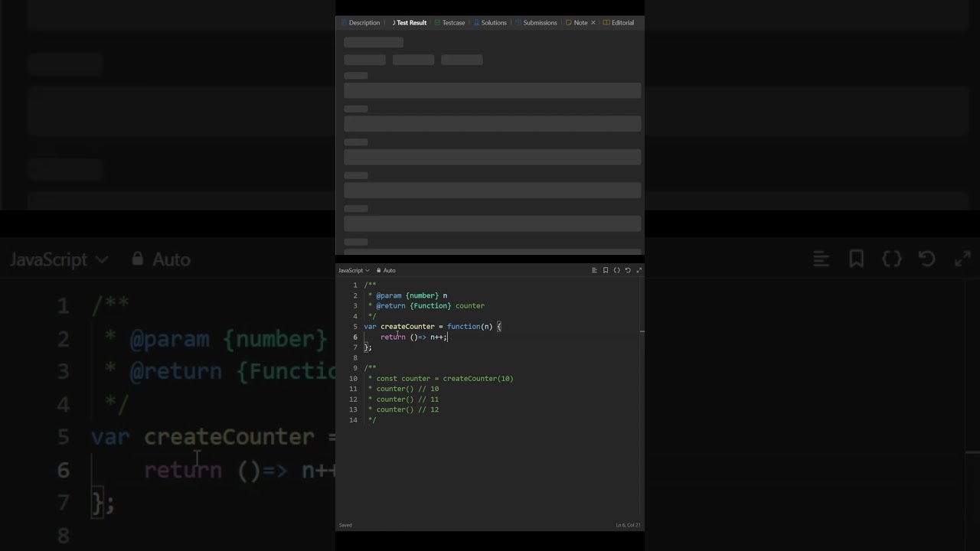
Task: Click line number 14 in the gutter
Action: coord(353,420)
